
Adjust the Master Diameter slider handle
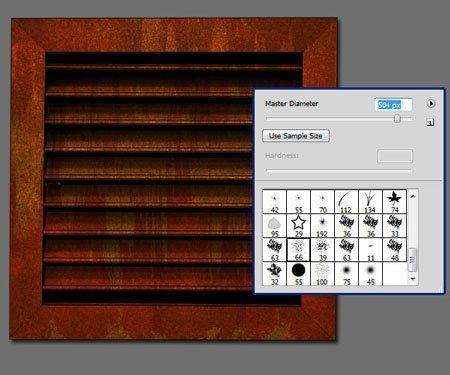tap(397, 118)
